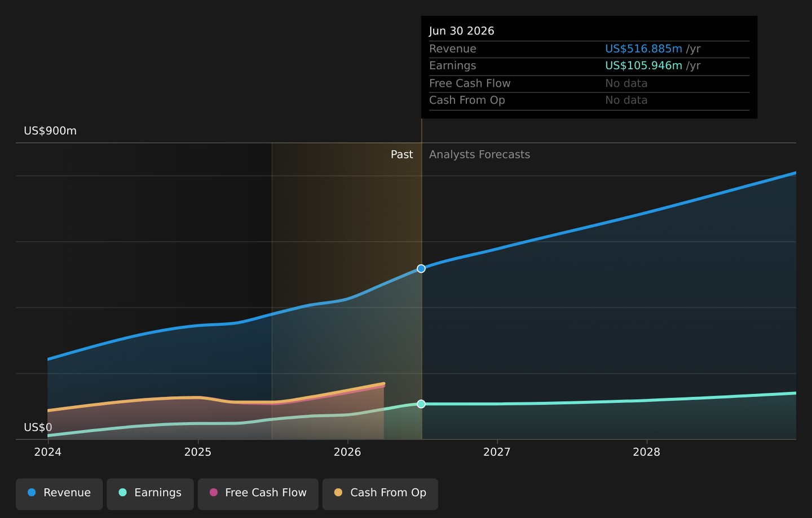812x518 pixels.
Task: Click the 2024 x-axis label
Action: (48, 452)
